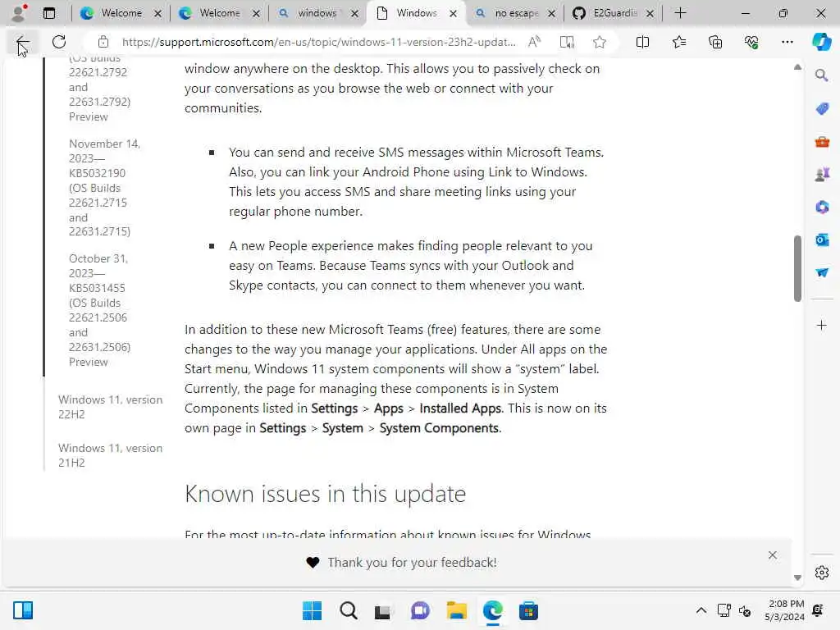
Task: Close the E2Guardian tab
Action: click(650, 13)
